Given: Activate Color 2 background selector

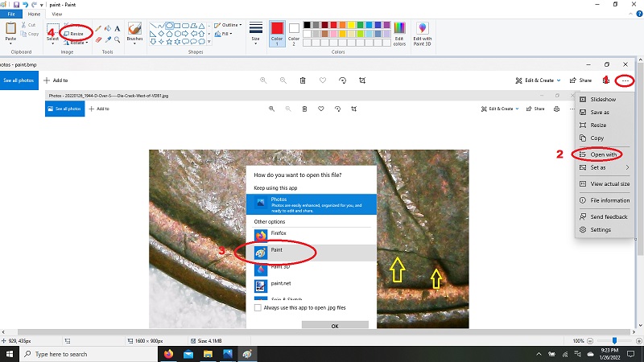Looking at the screenshot, I should (x=294, y=34).
